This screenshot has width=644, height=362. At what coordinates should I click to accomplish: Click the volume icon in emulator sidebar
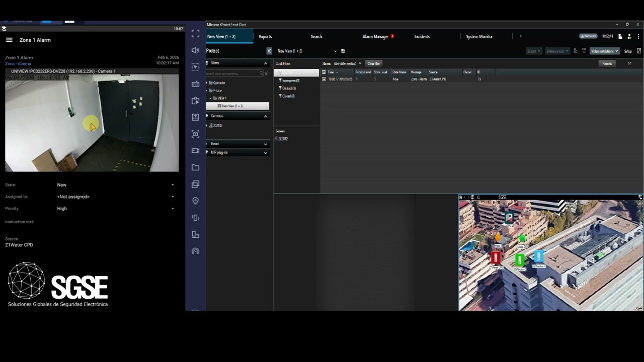click(196, 50)
